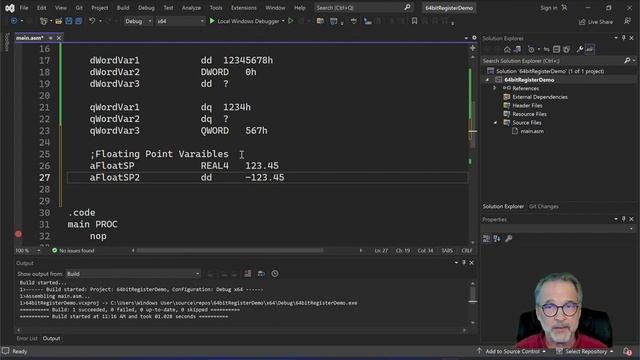Click the Local Windows Debugger button
The height and width of the screenshot is (360, 640).
click(244, 21)
